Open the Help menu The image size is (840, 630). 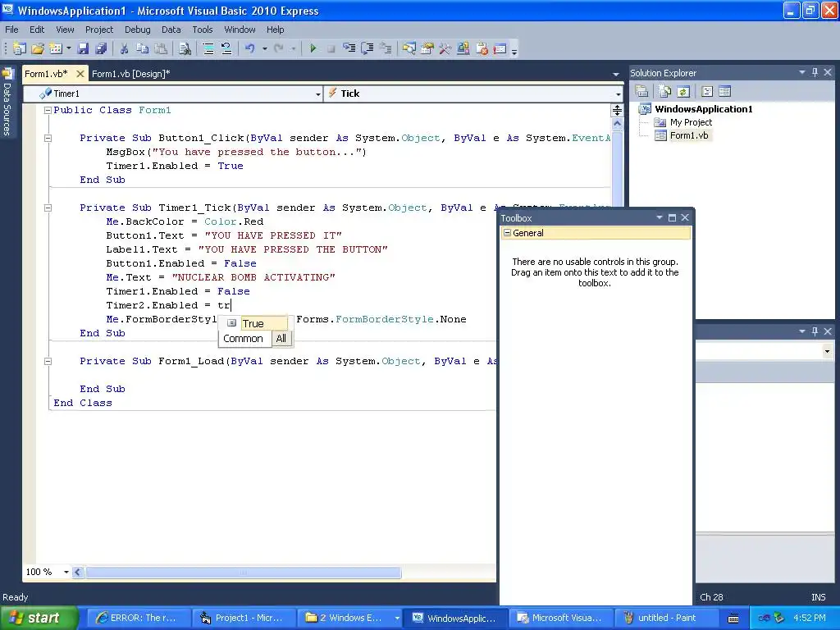(x=276, y=30)
